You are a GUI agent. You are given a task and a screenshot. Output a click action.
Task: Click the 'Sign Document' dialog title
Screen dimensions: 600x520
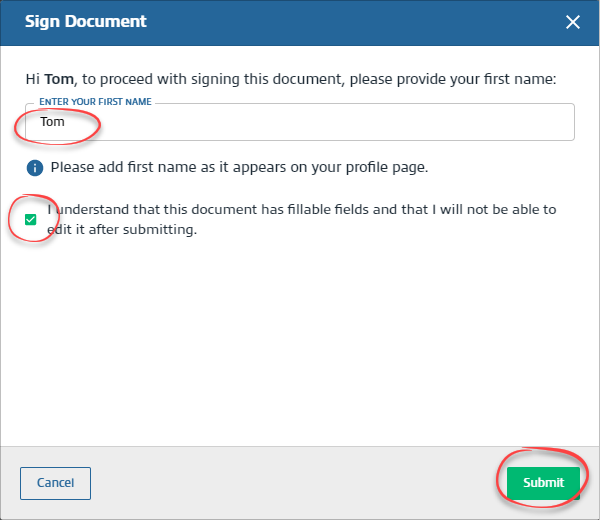coord(85,21)
